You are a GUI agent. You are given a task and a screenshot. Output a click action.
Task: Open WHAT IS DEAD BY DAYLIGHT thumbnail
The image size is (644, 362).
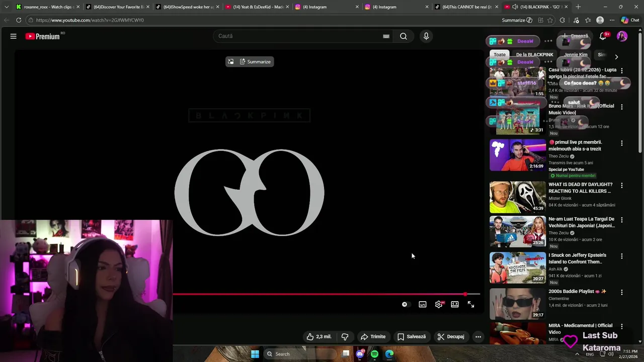518,197
